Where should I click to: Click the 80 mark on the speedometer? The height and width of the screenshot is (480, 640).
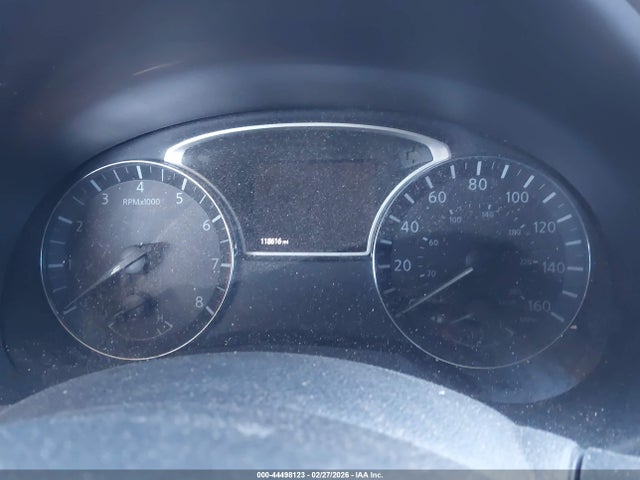tap(478, 184)
